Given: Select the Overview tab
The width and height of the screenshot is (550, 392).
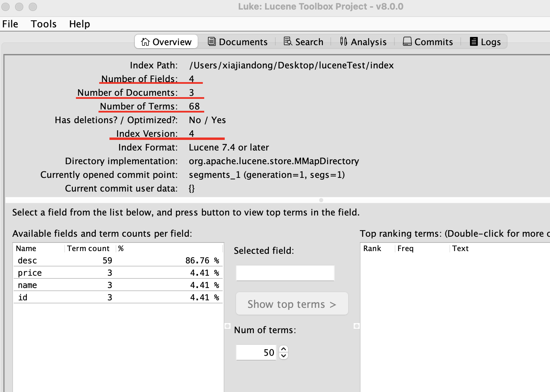Looking at the screenshot, I should (x=166, y=42).
